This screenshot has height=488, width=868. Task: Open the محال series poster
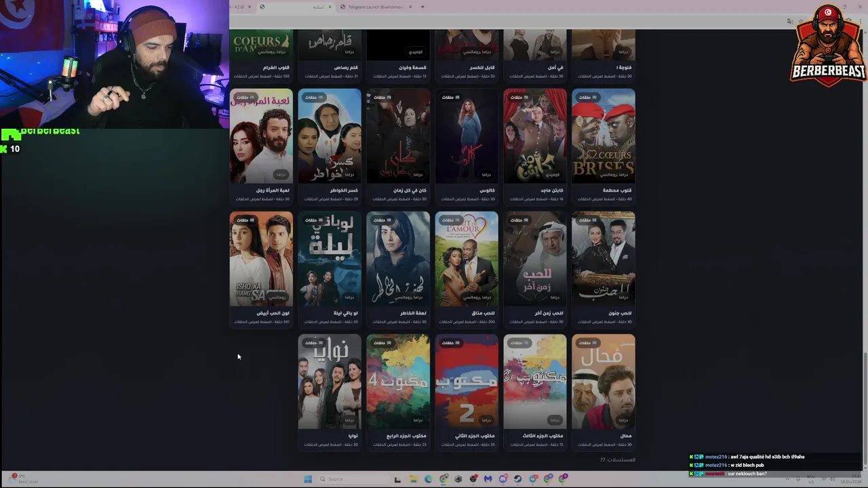click(x=604, y=382)
